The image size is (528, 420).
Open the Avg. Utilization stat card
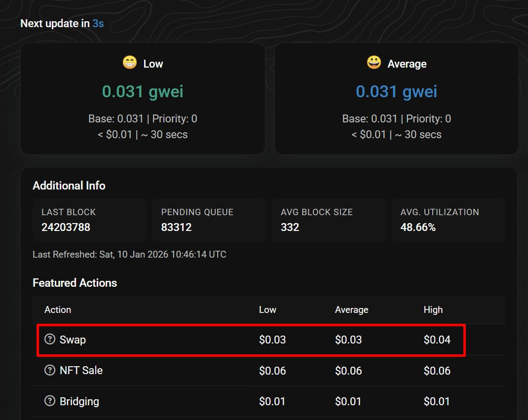click(x=448, y=220)
